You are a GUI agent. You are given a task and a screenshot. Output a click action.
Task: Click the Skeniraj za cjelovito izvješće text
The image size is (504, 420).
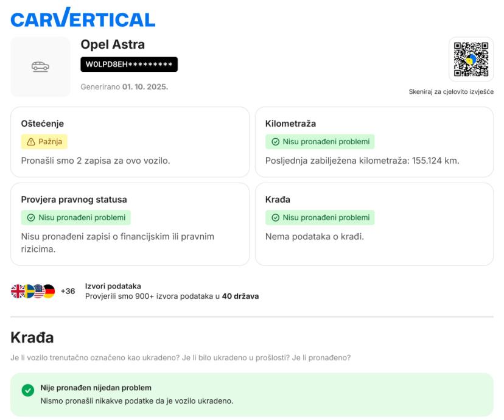click(451, 92)
